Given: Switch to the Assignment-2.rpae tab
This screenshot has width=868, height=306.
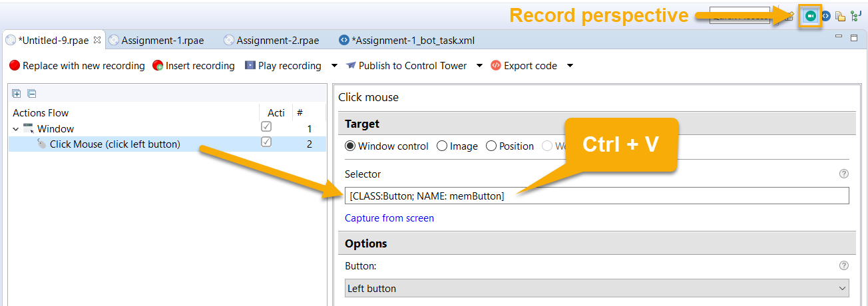Looking at the screenshot, I should pyautogui.click(x=271, y=40).
